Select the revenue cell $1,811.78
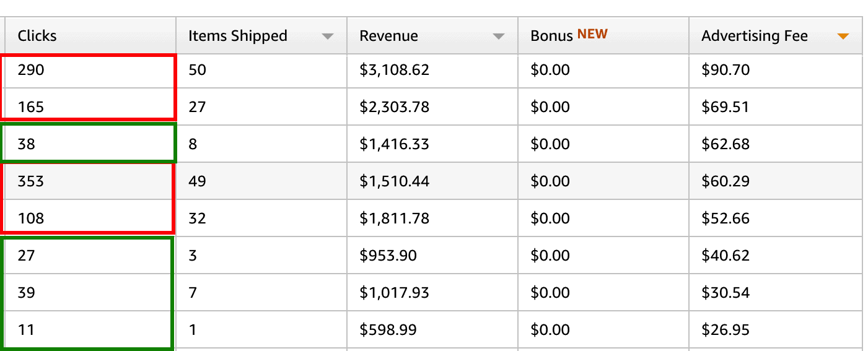 [394, 219]
